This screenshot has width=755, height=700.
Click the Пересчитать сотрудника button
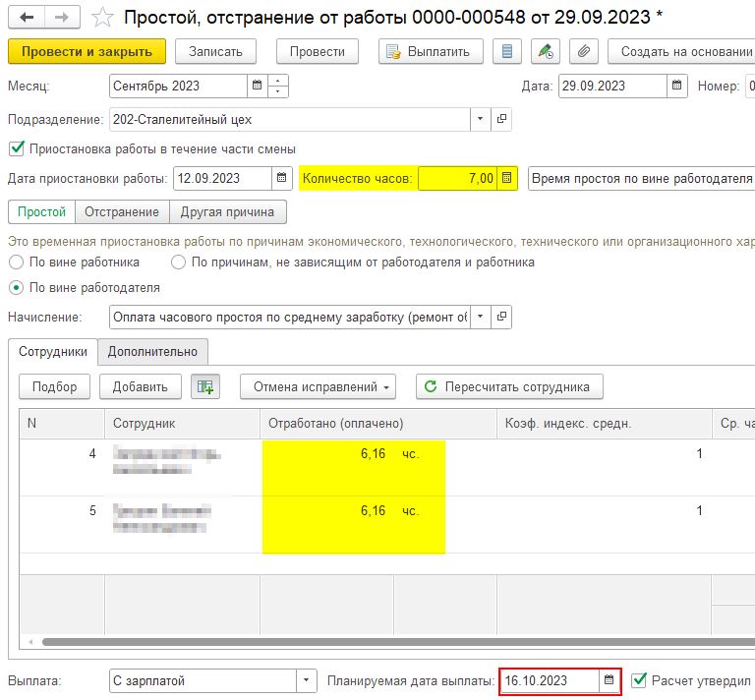coord(509,386)
